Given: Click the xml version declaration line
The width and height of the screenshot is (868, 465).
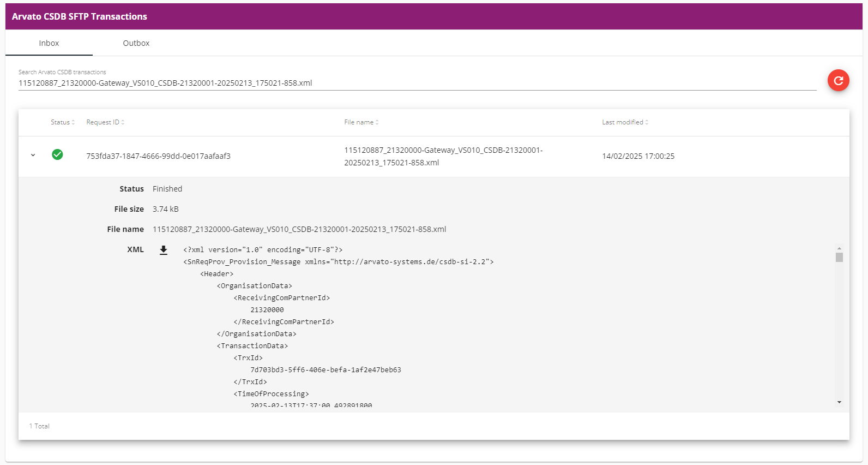Looking at the screenshot, I should pyautogui.click(x=263, y=250).
